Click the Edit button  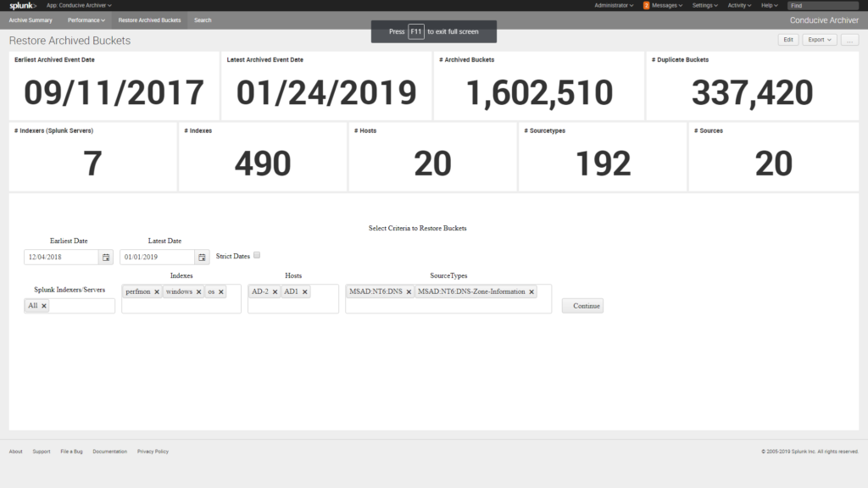tap(787, 39)
